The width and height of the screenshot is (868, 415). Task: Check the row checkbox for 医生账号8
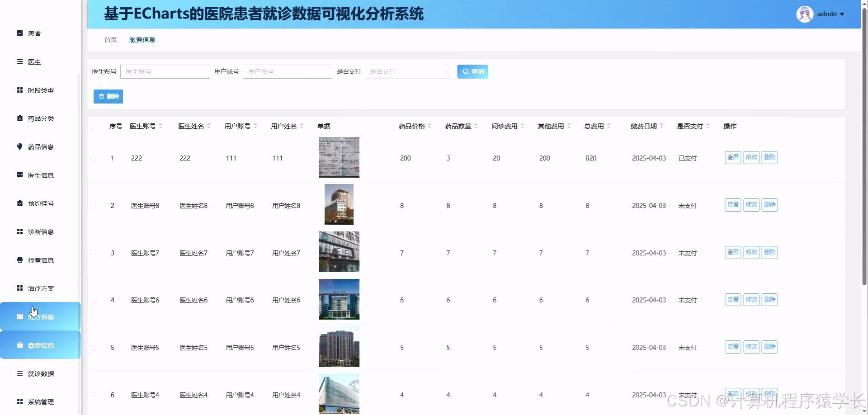[94, 206]
